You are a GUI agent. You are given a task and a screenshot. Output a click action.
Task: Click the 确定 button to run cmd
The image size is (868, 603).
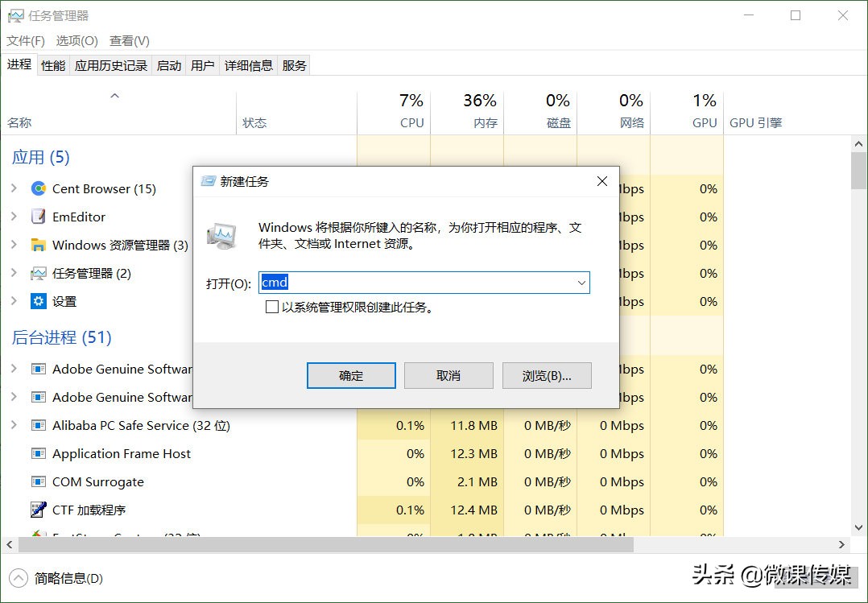350,375
